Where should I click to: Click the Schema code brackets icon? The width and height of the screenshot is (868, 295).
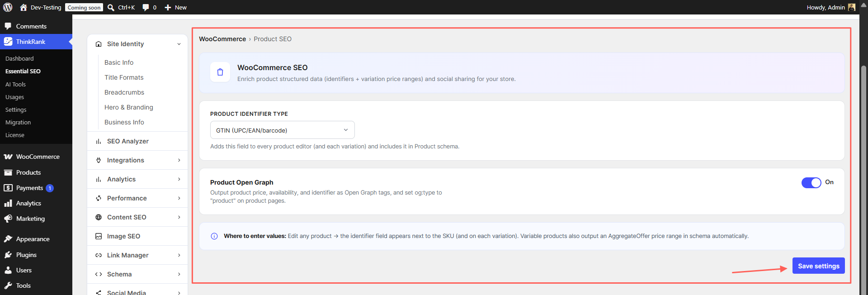(99, 274)
